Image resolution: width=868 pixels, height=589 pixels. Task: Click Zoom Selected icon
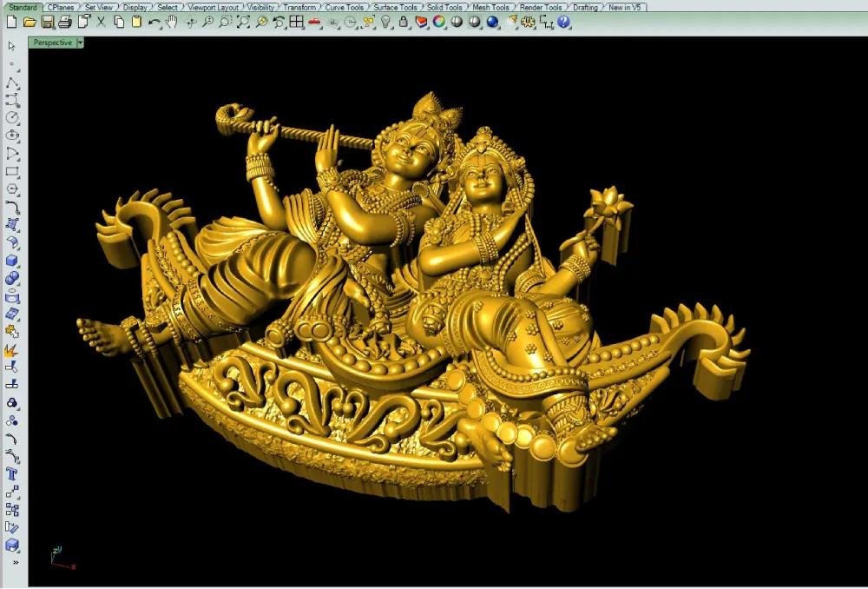(261, 23)
